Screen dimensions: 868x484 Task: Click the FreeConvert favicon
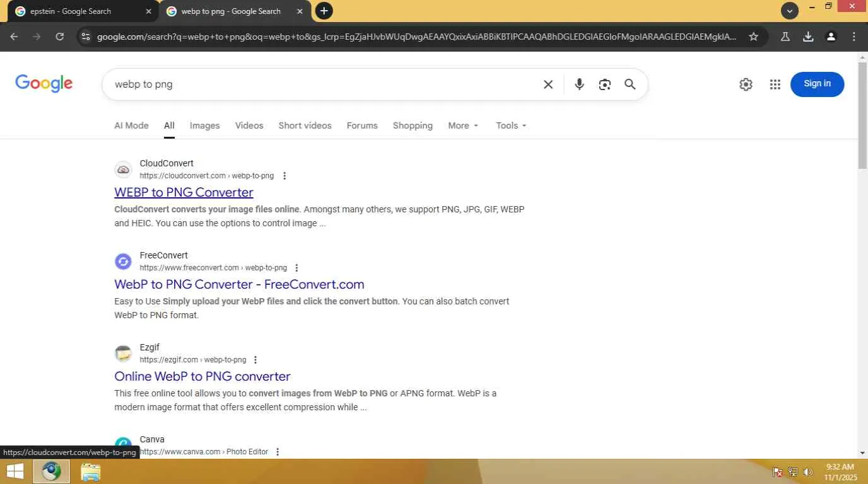tap(123, 262)
